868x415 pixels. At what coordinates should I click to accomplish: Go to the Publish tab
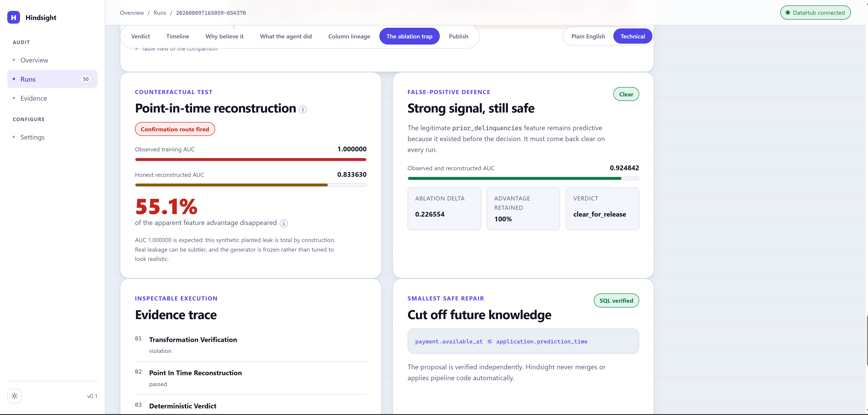458,36
